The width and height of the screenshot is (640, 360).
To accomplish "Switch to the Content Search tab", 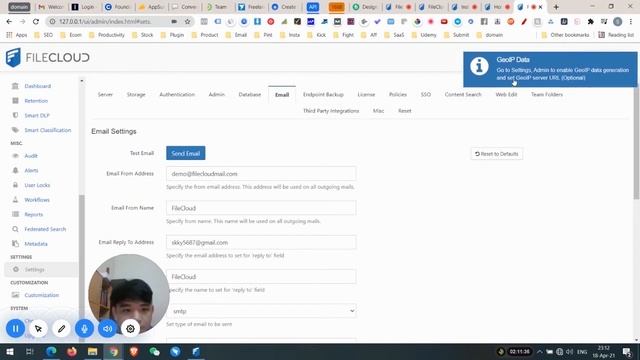I will (x=463, y=94).
